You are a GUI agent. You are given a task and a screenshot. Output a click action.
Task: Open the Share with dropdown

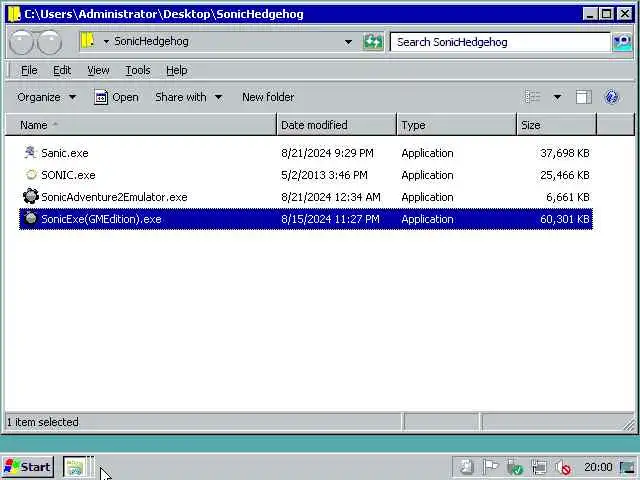(x=189, y=97)
